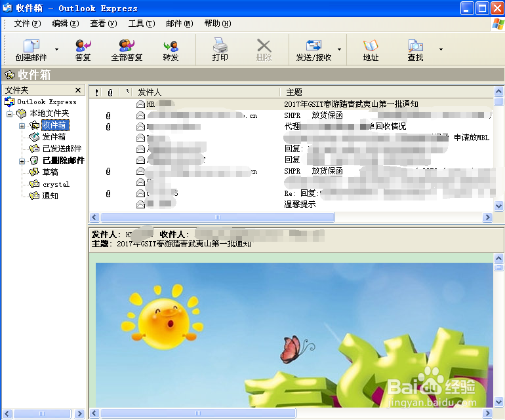Open the 邮件(M) menu
Screen dimensions: 505x420
click(180, 24)
